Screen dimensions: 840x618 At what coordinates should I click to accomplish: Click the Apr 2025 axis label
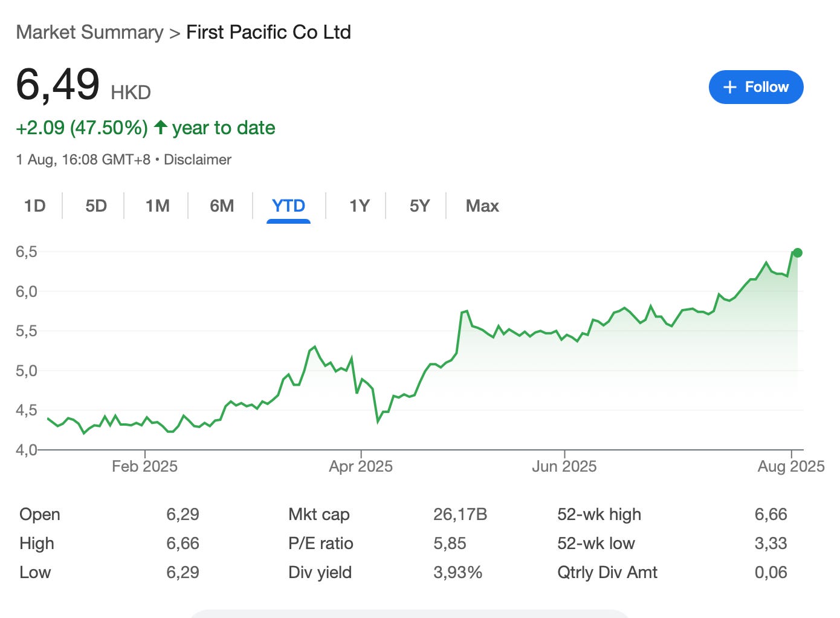[361, 466]
